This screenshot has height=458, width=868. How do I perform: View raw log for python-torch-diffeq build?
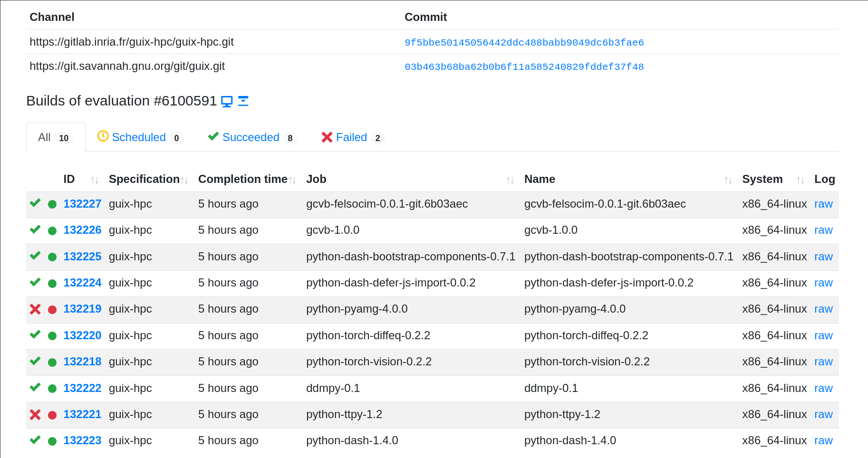pos(823,335)
